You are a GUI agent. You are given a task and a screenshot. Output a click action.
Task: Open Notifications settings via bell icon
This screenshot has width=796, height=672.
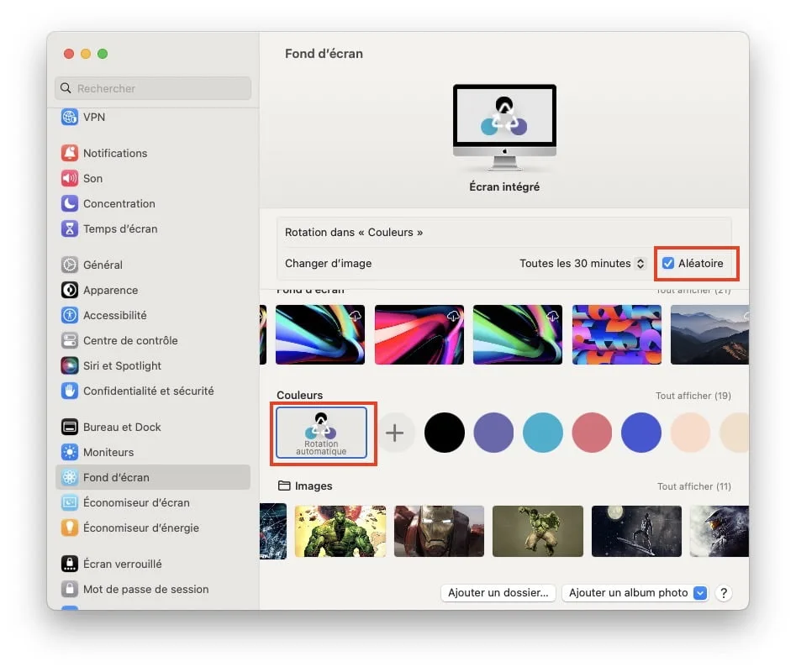(70, 153)
